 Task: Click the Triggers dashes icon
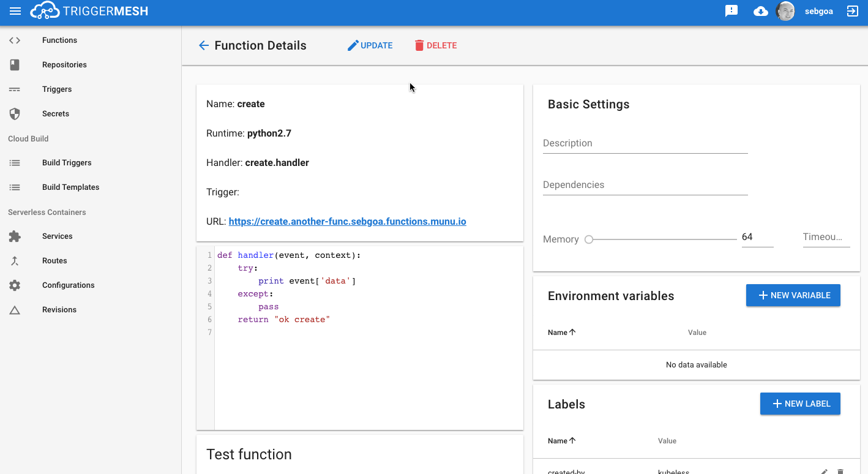[x=15, y=89]
